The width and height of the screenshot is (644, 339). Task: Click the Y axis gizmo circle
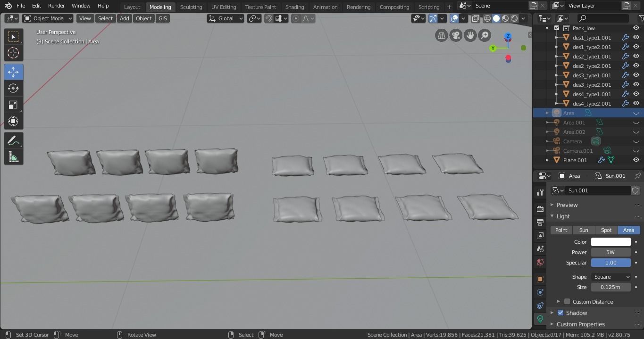coord(493,48)
